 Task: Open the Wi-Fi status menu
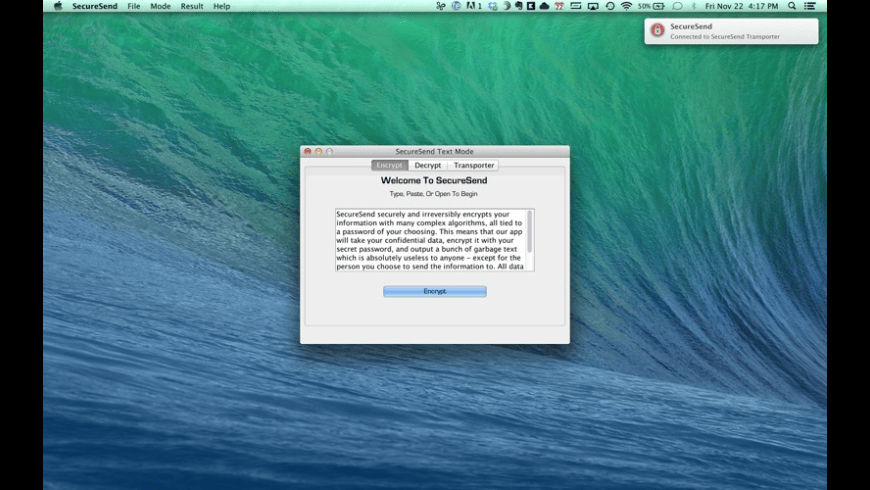[x=626, y=6]
